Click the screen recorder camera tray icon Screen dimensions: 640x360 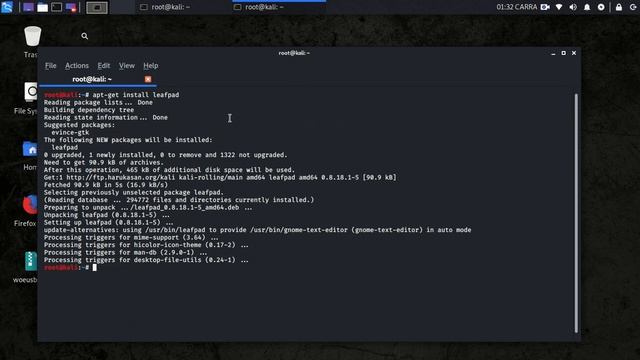545,7
